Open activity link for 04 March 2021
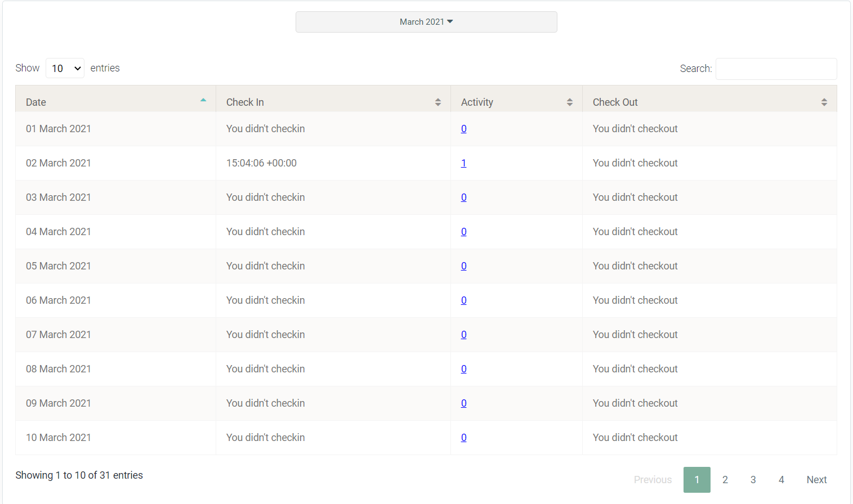The width and height of the screenshot is (853, 504). [x=463, y=232]
